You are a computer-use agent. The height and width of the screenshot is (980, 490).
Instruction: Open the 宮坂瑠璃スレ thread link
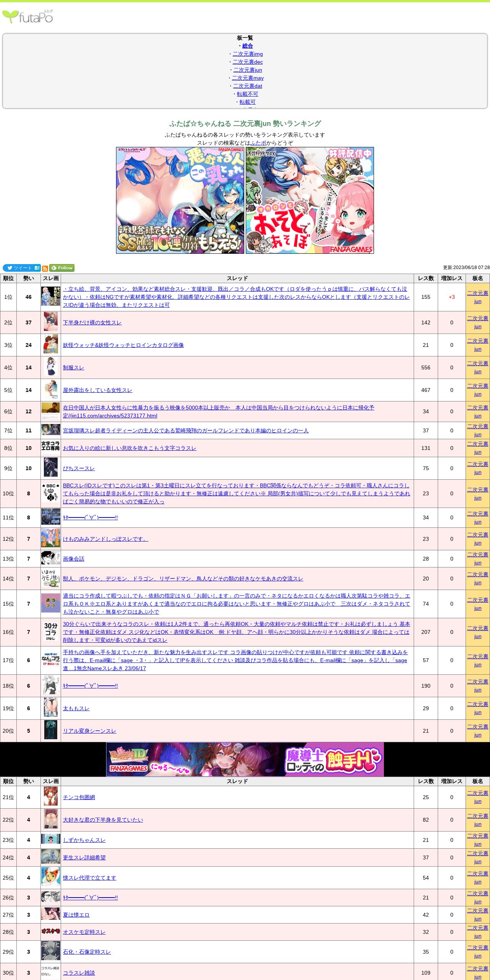coord(186,430)
